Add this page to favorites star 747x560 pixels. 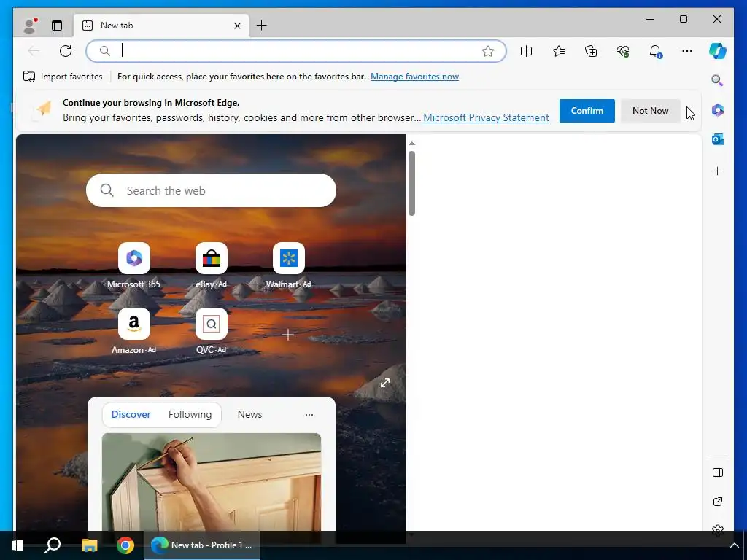point(488,51)
